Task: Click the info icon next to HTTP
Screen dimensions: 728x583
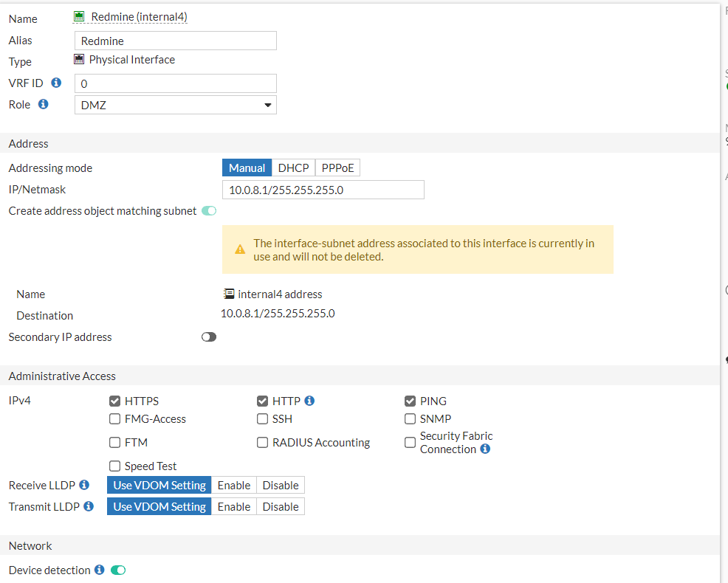Action: 309,401
